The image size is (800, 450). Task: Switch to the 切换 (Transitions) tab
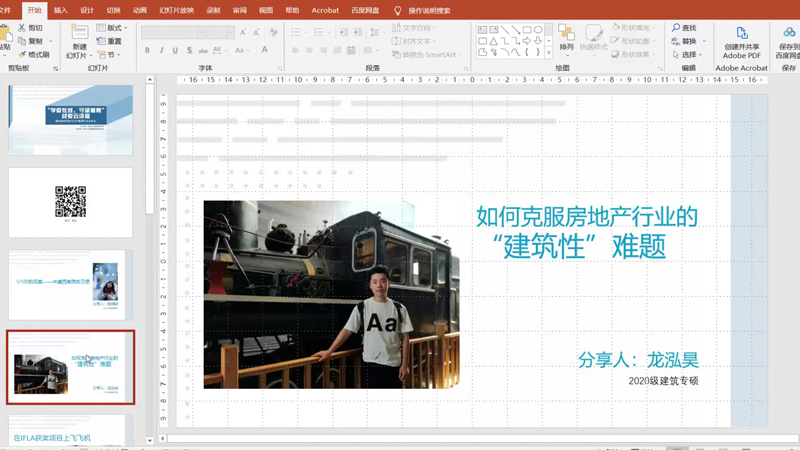113,10
